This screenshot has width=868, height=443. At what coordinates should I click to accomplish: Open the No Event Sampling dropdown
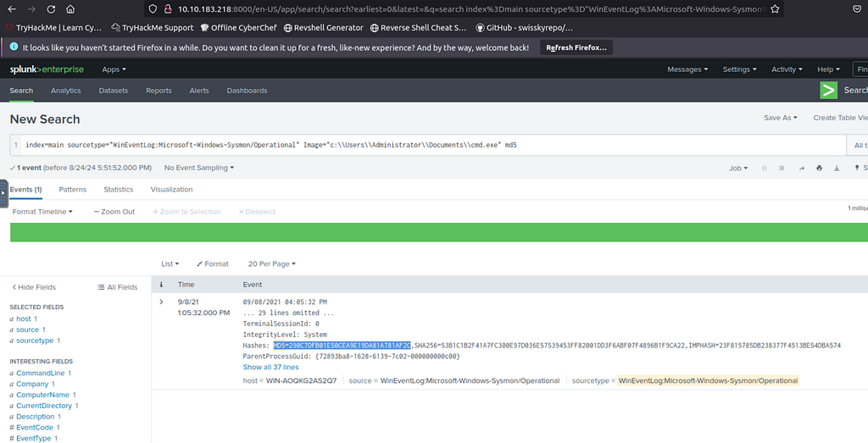pos(198,168)
